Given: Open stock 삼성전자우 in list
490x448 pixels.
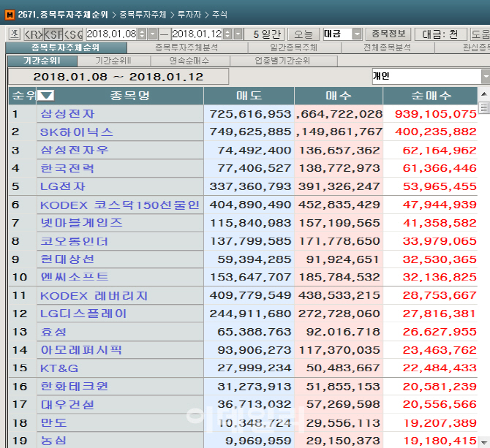Looking at the screenshot, I should pos(75,150).
